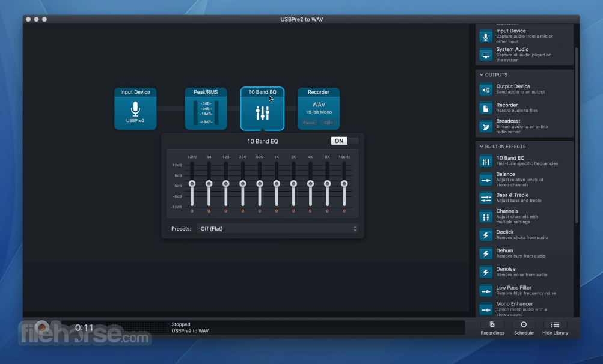Click the Input Device USBPre2 block
Viewport: 603px width, 364px height.
point(135,109)
